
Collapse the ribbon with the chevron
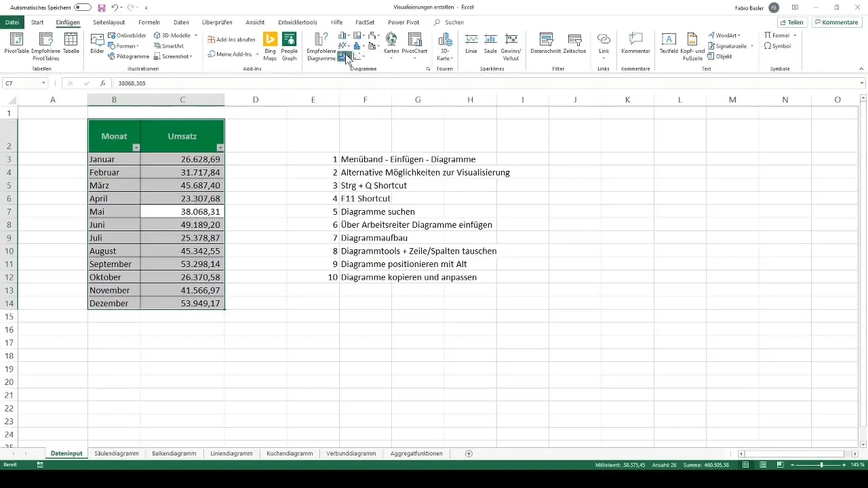click(x=862, y=69)
